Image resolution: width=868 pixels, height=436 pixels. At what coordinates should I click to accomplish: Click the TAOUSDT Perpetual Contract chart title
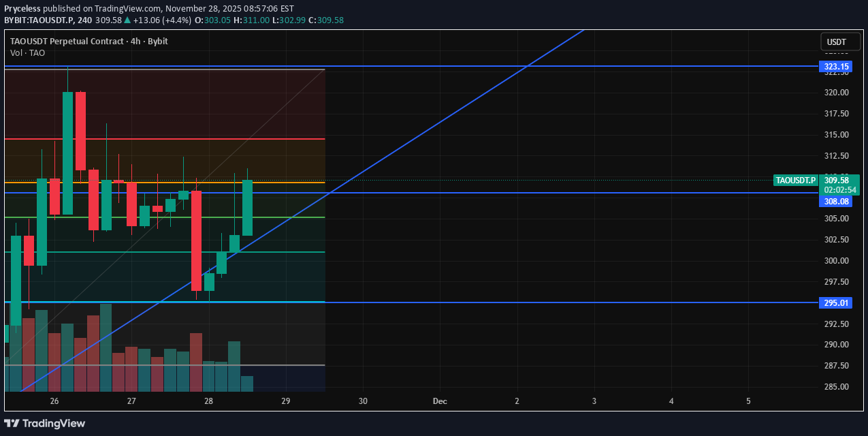[89, 41]
